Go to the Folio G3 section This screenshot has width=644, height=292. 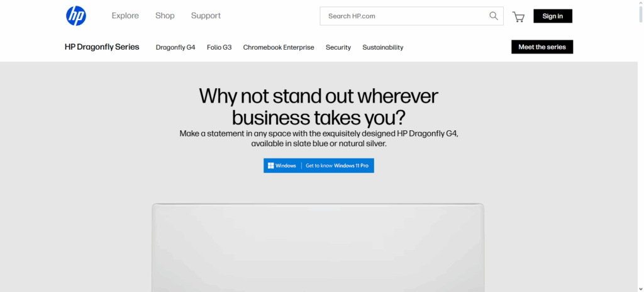pos(219,47)
